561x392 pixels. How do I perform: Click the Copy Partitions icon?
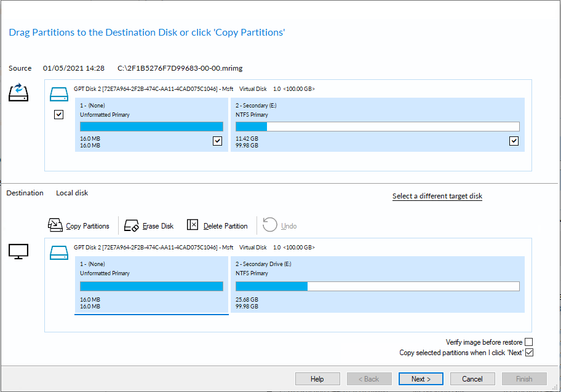pyautogui.click(x=55, y=225)
